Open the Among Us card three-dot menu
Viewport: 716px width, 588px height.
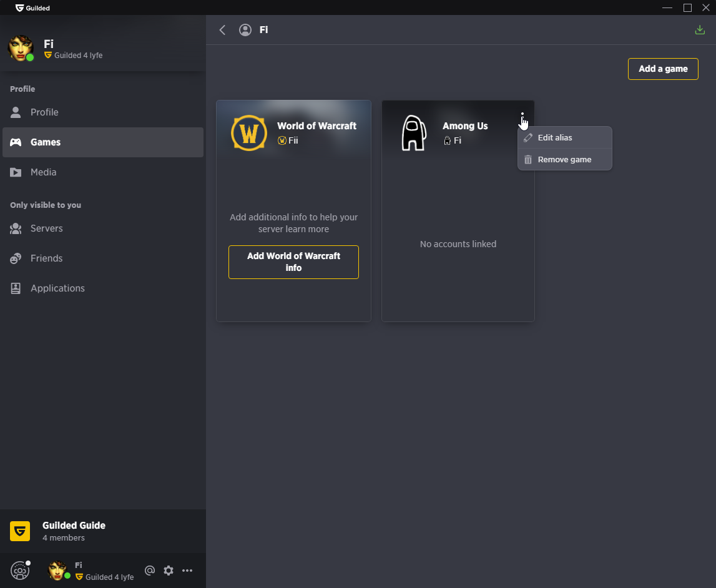pos(522,117)
